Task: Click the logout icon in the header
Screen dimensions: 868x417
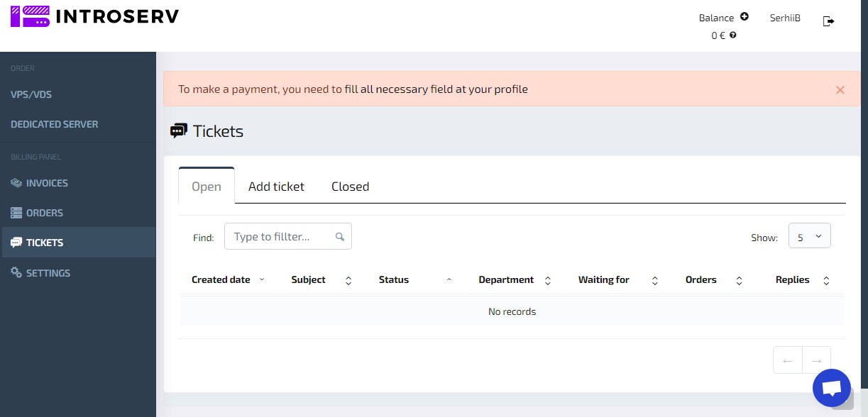Action: [828, 21]
